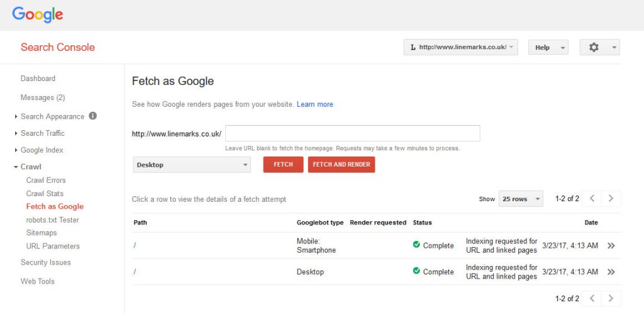Click the Google logo
The image size is (644, 332).
(x=37, y=15)
